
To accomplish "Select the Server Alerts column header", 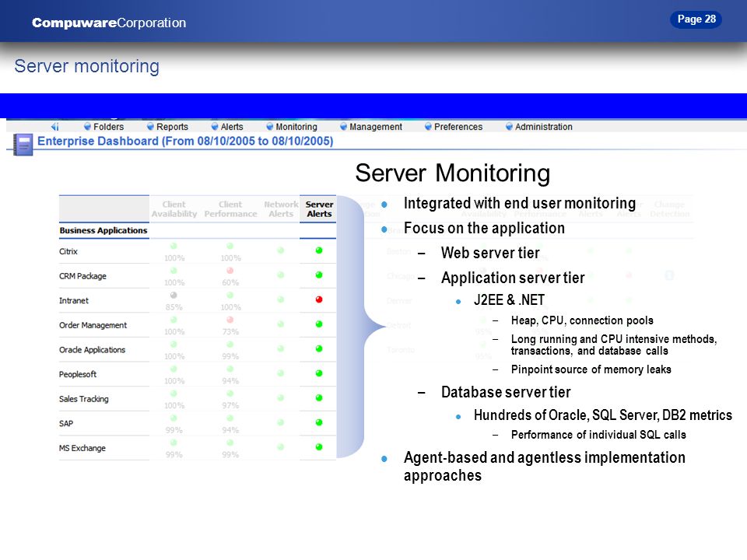I will (319, 209).
